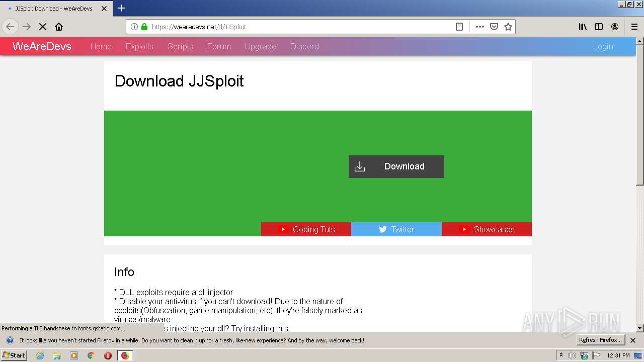
Task: Dismiss the Firefox notification bar
Action: click(x=633, y=340)
